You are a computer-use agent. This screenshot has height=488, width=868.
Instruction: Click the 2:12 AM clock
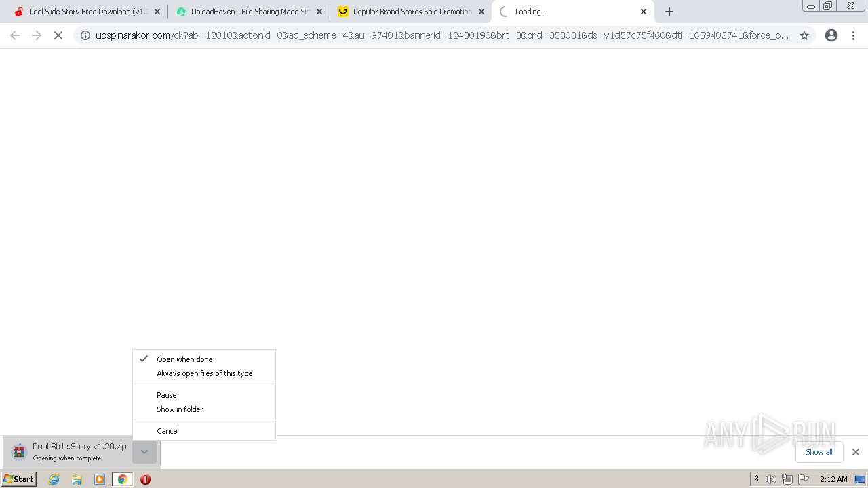tap(833, 479)
